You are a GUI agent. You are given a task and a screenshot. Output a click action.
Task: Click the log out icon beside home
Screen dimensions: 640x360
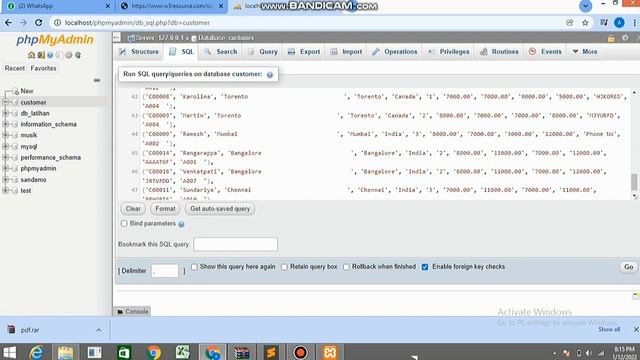(x=41, y=55)
